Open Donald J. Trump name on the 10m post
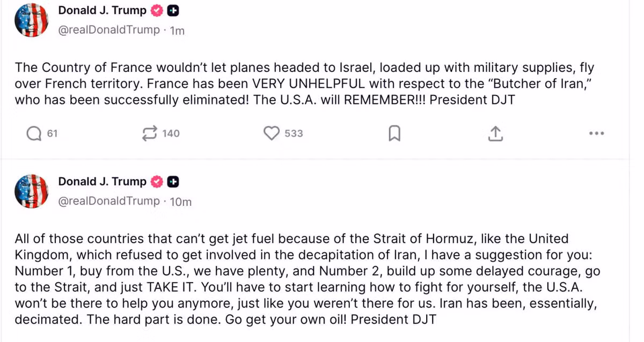This screenshot has width=644, height=342. coord(102,182)
